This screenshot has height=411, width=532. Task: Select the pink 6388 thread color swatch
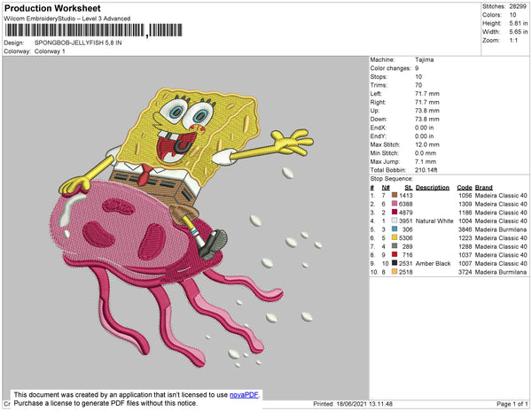[x=395, y=204]
